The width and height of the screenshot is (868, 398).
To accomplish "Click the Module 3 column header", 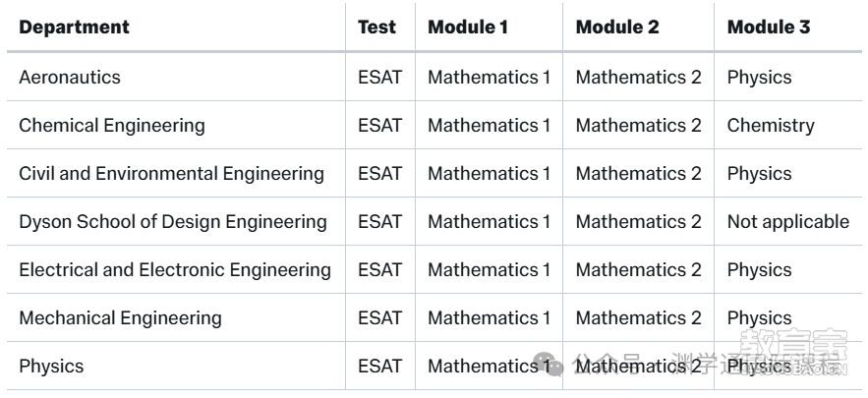I will [769, 27].
